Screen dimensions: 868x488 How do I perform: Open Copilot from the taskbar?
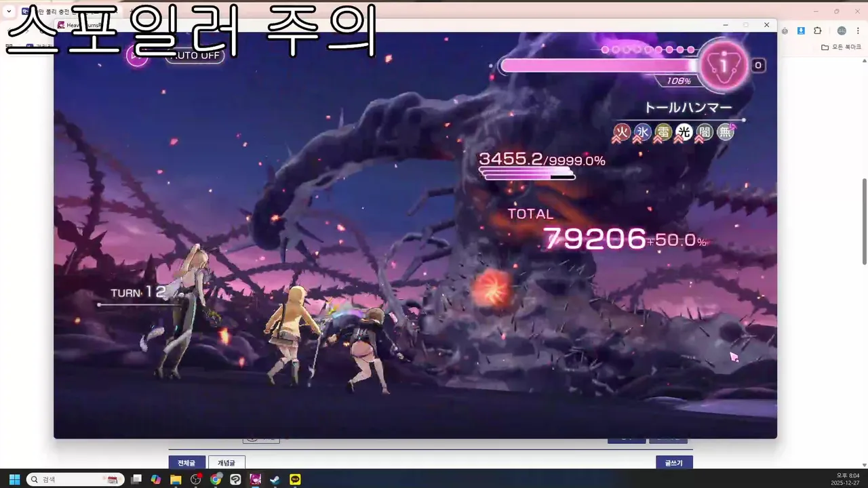pyautogui.click(x=156, y=479)
